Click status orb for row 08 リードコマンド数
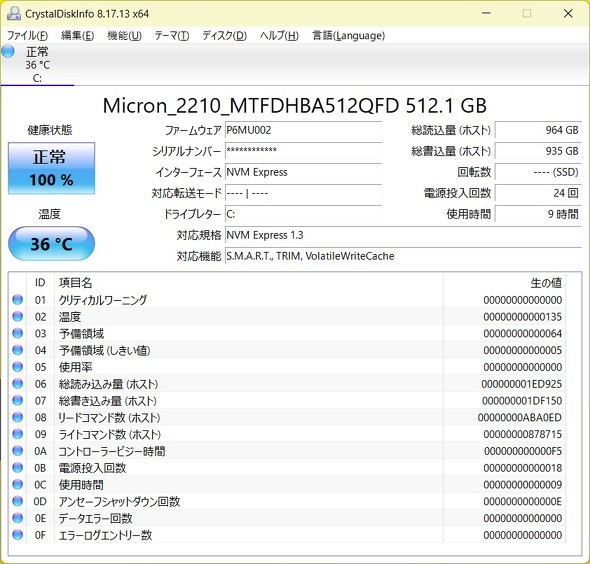Viewport: 590px width, 564px height. coord(17,417)
